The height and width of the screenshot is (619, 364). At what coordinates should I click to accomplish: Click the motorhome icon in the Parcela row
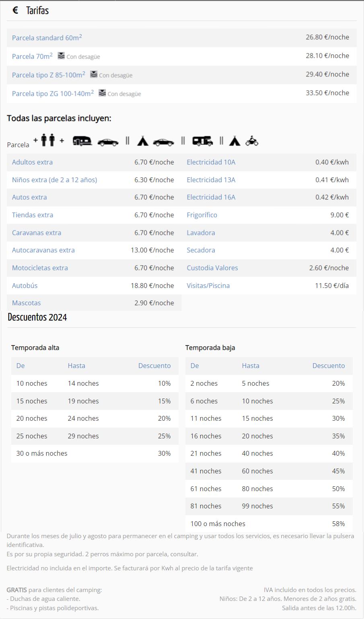pyautogui.click(x=202, y=141)
